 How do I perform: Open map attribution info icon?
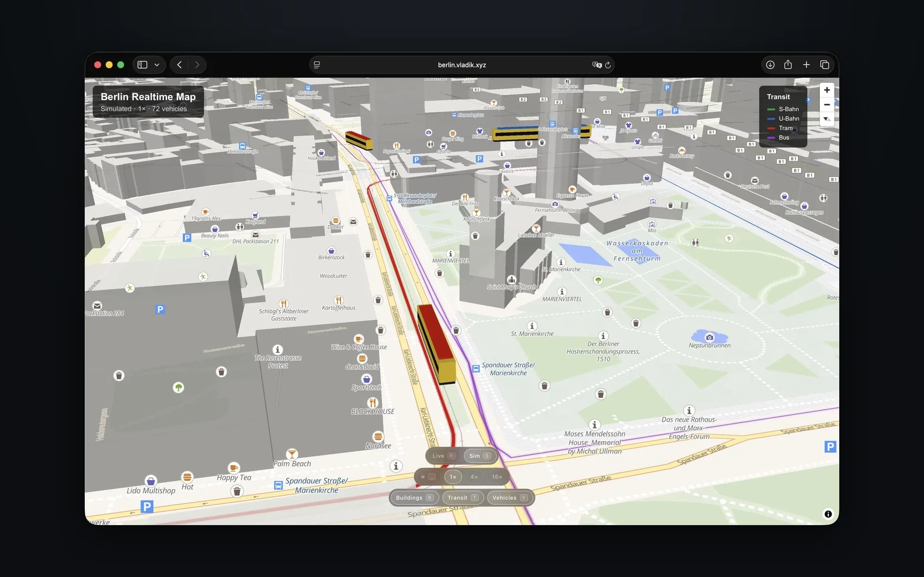coord(828,514)
